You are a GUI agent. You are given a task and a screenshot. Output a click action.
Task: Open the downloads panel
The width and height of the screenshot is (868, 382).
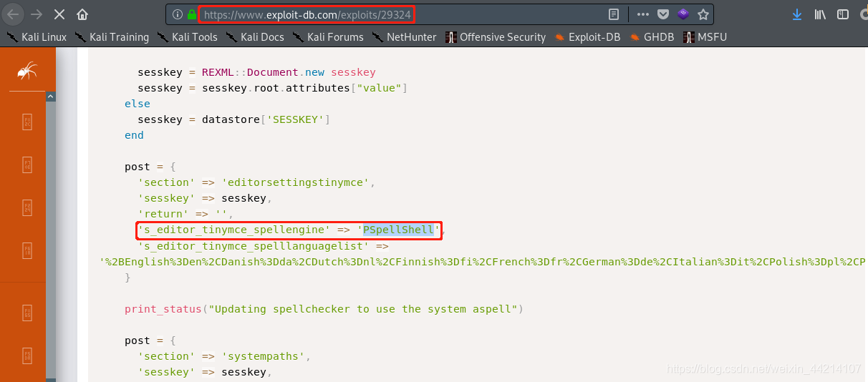[797, 14]
